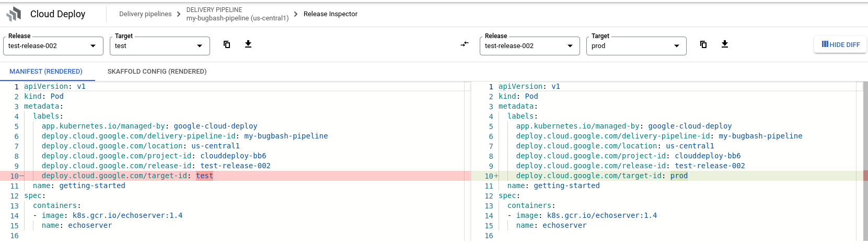Switch to the Manifest (Rendered) tab
868x244 pixels.
(46, 72)
